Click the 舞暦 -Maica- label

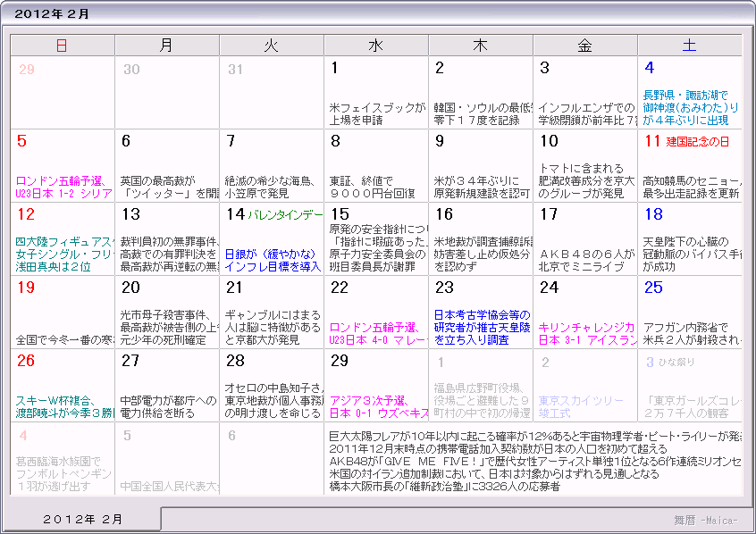coord(706,521)
